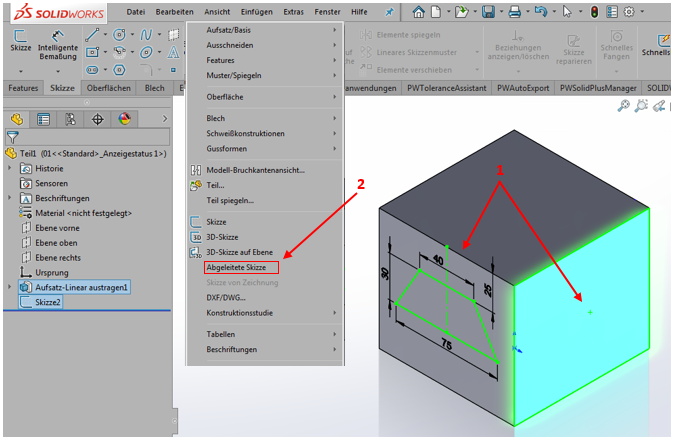
Task: Expand Aufsatz-Linear austragen1 feature node
Action: tap(10, 287)
